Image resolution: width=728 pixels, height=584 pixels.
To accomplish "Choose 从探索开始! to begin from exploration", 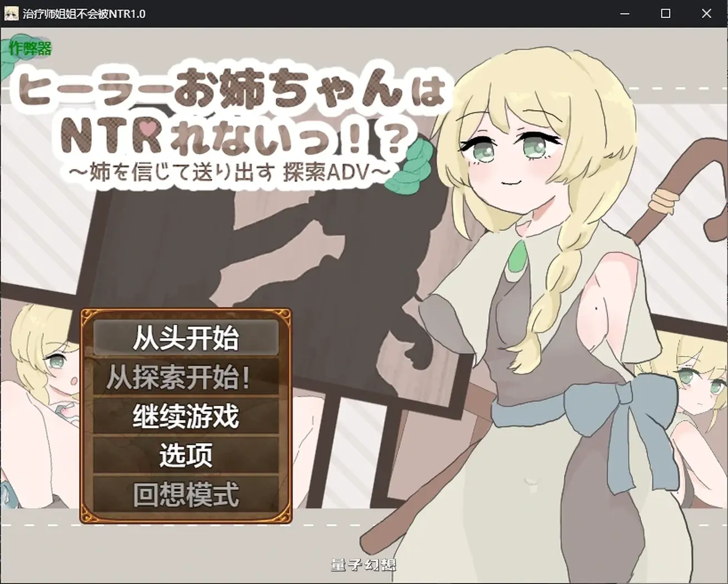I will (x=186, y=378).
